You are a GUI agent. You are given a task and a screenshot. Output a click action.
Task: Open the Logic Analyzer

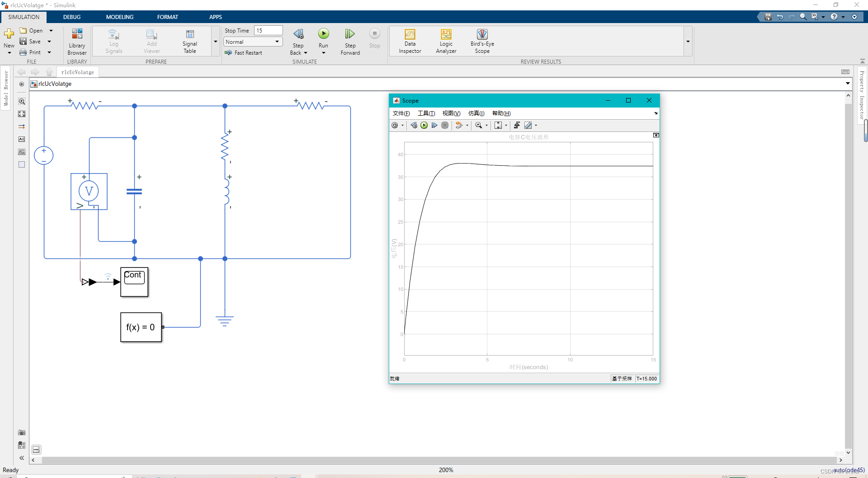pos(446,42)
